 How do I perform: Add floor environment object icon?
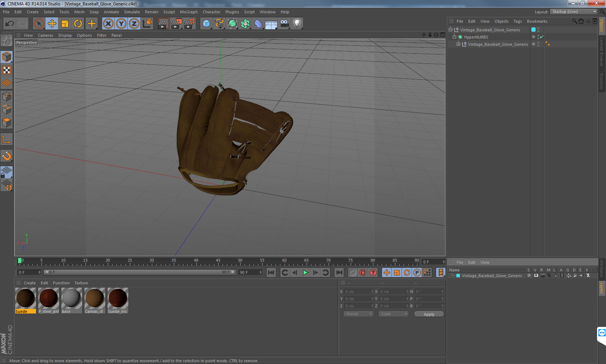(x=271, y=24)
